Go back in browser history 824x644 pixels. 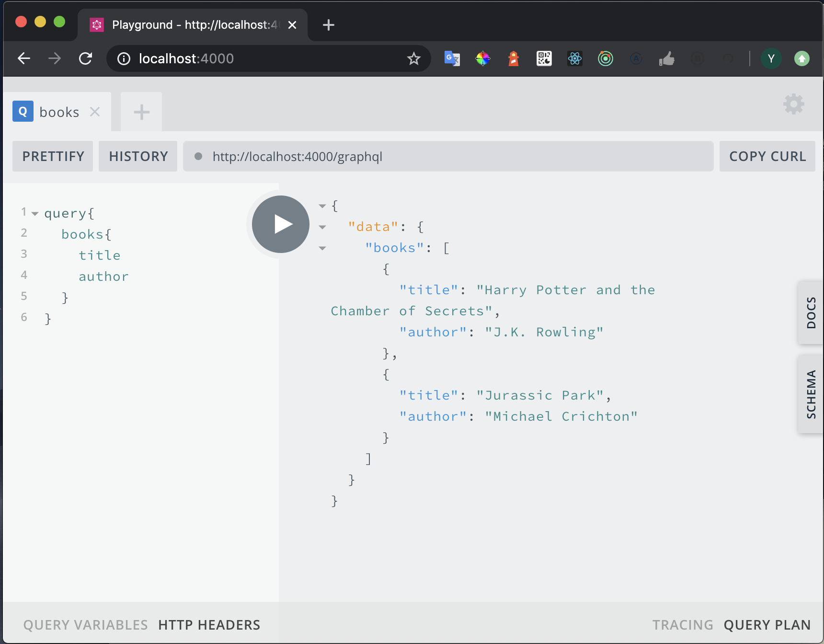pos(24,58)
